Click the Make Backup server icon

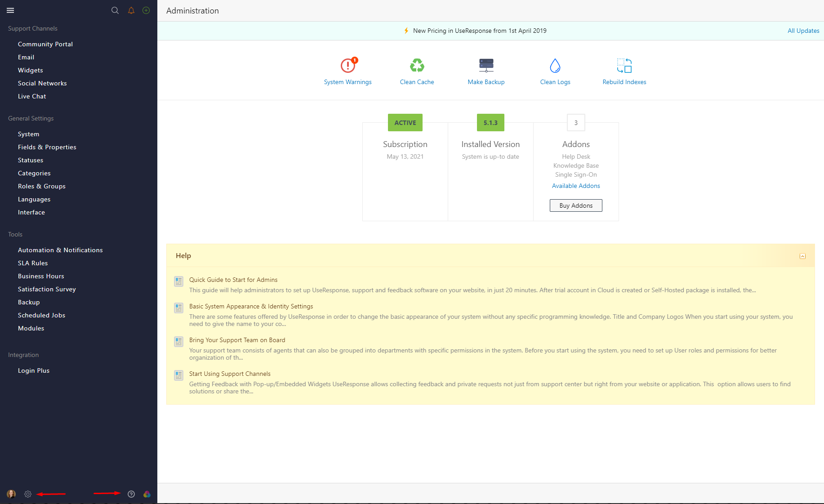486,66
